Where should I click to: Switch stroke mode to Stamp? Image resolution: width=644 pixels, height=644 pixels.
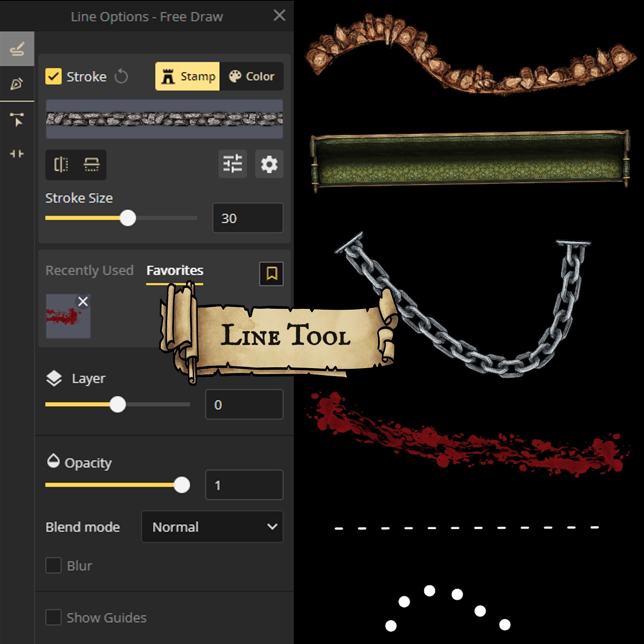click(x=187, y=76)
